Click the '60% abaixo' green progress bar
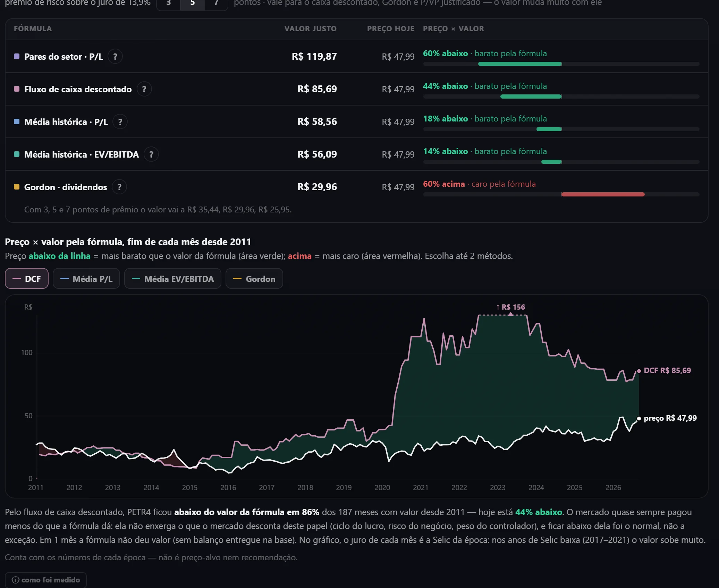This screenshot has width=719, height=588. (x=520, y=64)
